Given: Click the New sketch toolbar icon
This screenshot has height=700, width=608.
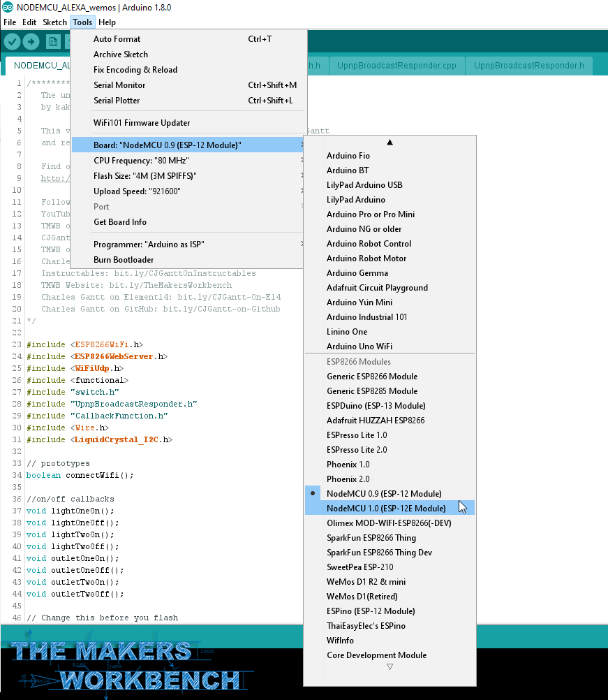Looking at the screenshot, I should pos(53,42).
